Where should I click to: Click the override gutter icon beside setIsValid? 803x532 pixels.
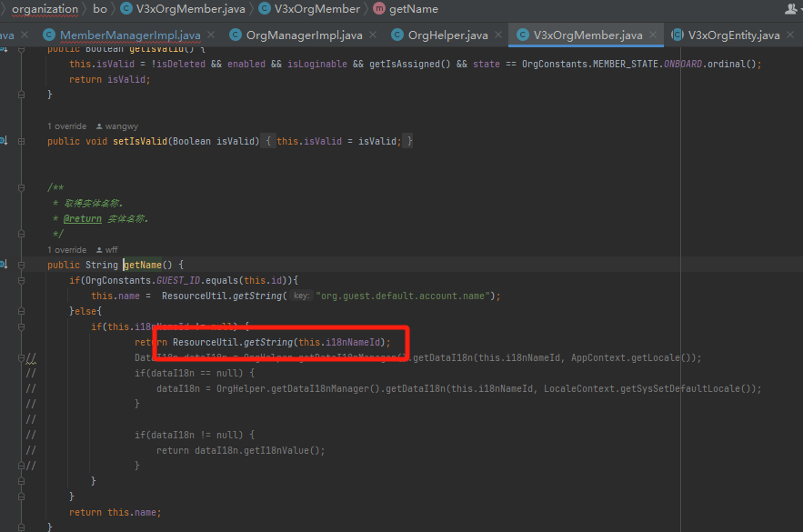click(4, 141)
